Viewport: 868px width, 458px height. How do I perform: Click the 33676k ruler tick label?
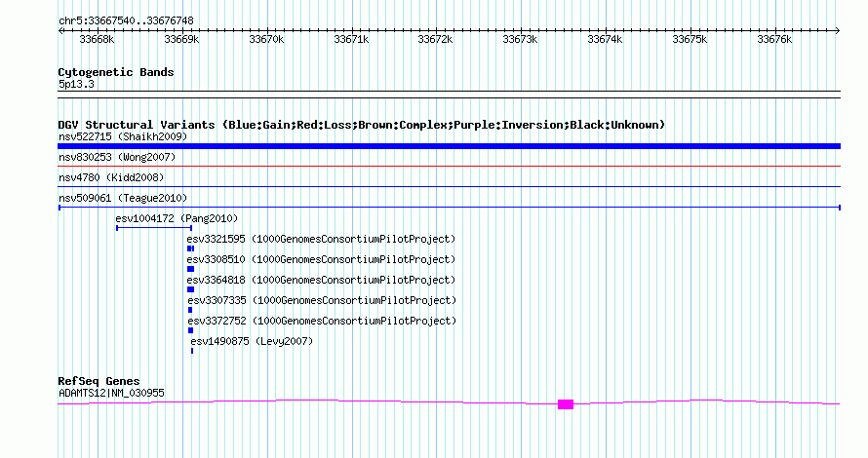774,39
